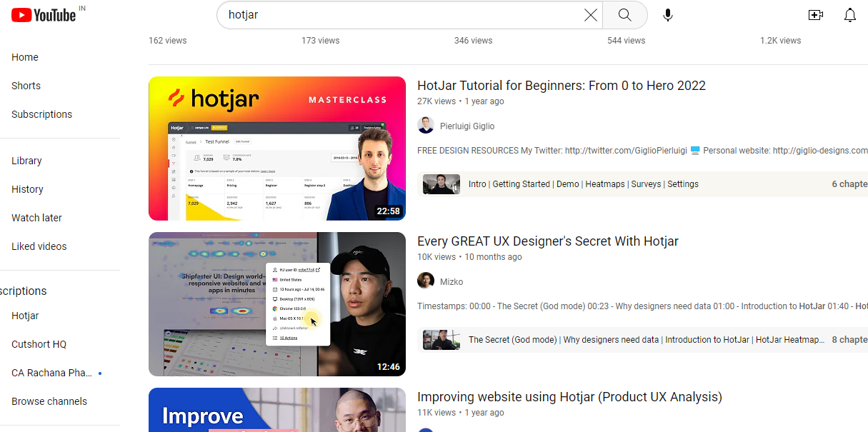This screenshot has width=868, height=432.
Task: Click the FREE DESIGN RESOURCES description text
Action: tap(642, 151)
